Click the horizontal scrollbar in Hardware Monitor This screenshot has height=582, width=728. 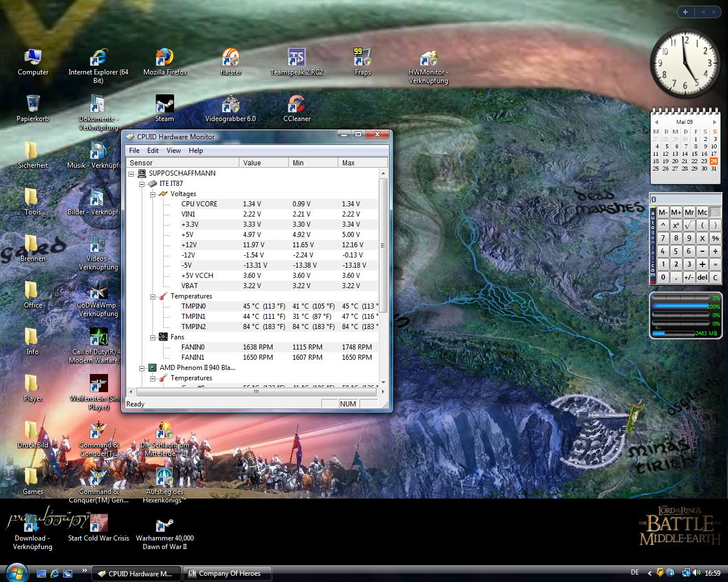tap(256, 392)
